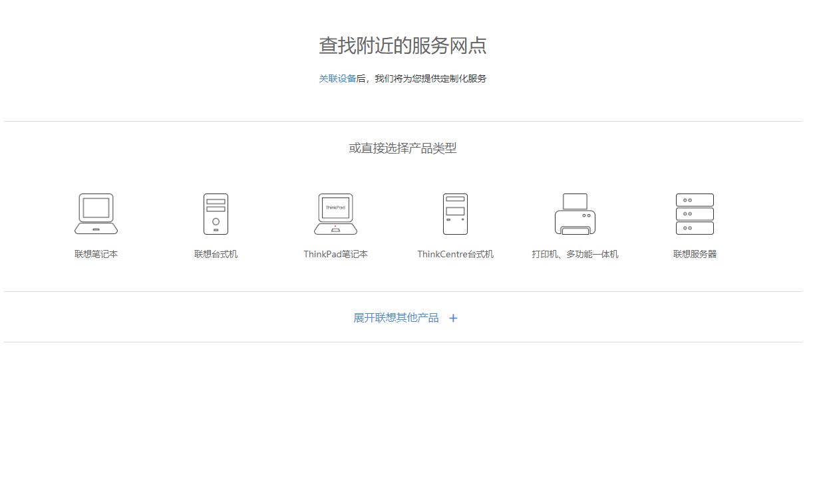The height and width of the screenshot is (504, 813).
Task: Click the 或直接选择产品类型 text
Action: (x=402, y=148)
